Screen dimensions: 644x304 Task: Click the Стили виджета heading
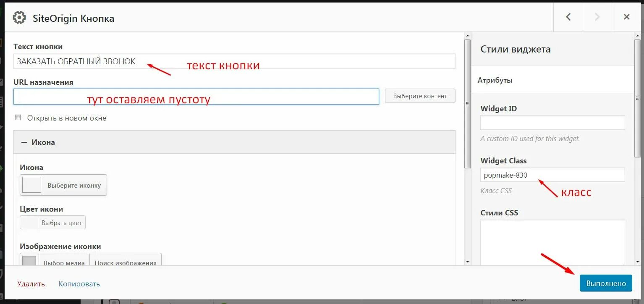(x=516, y=49)
